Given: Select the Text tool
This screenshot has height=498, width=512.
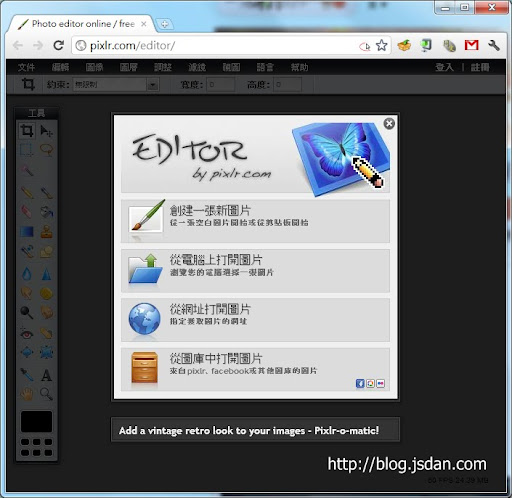Looking at the screenshot, I should [x=46, y=375].
